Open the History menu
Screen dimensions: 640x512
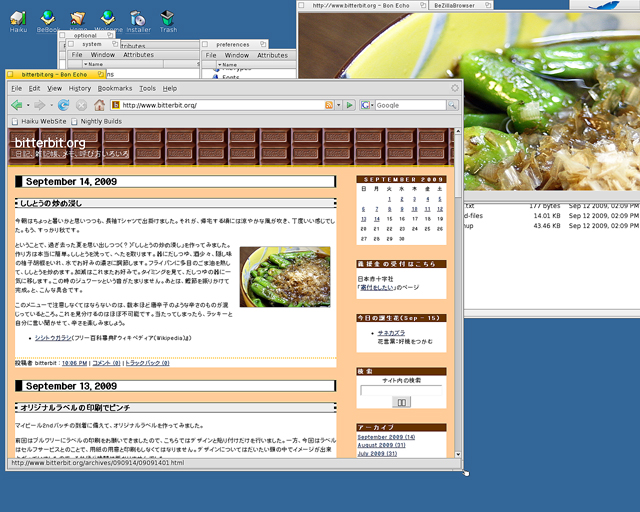click(80, 88)
